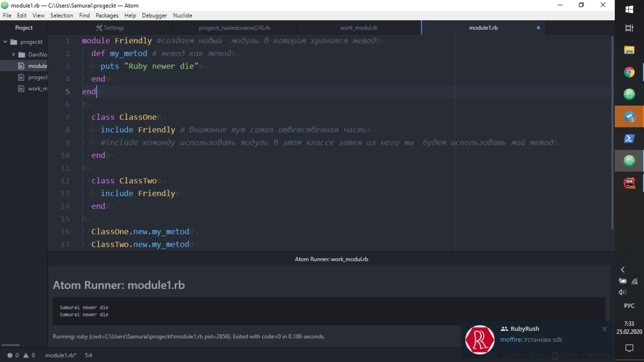Open the Windows Start menu

(x=629, y=9)
